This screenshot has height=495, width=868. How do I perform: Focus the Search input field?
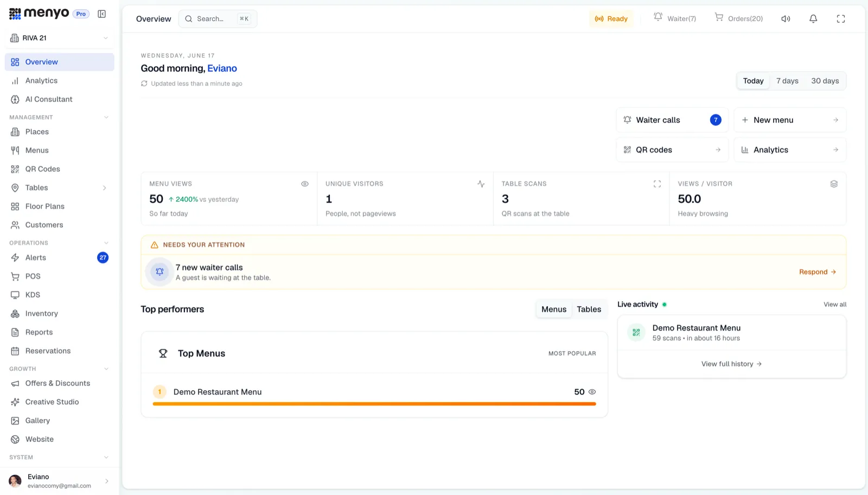pos(218,19)
